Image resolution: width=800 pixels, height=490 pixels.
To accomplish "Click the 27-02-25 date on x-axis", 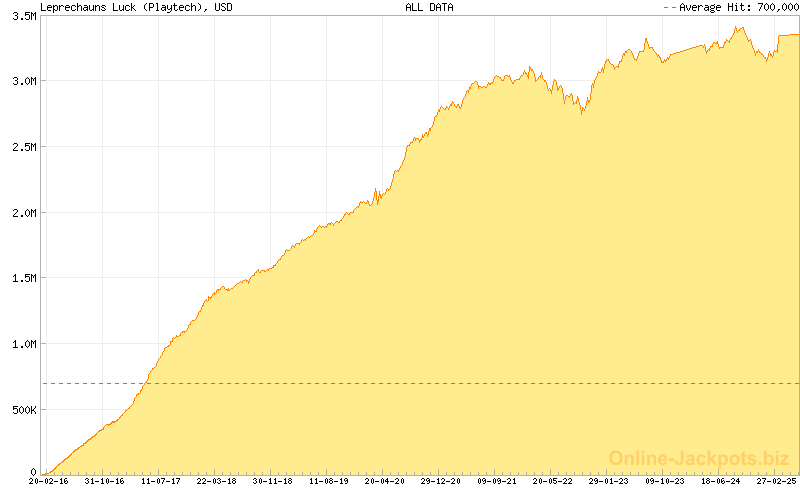I will click(x=776, y=482).
